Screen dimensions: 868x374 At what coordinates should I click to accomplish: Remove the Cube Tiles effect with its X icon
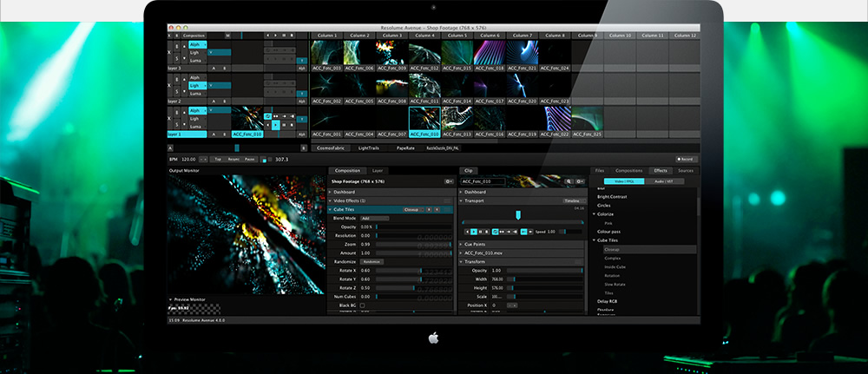437,209
